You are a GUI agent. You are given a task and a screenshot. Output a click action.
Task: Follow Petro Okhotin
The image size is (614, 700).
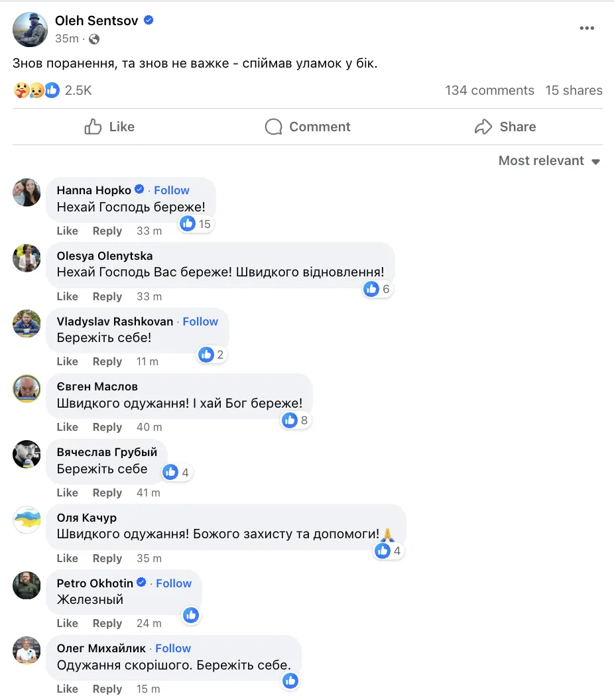tap(174, 583)
